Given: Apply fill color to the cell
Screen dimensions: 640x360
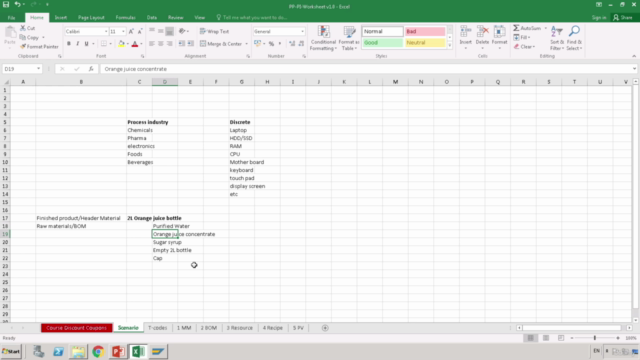Looking at the screenshot, I should 121,44.
